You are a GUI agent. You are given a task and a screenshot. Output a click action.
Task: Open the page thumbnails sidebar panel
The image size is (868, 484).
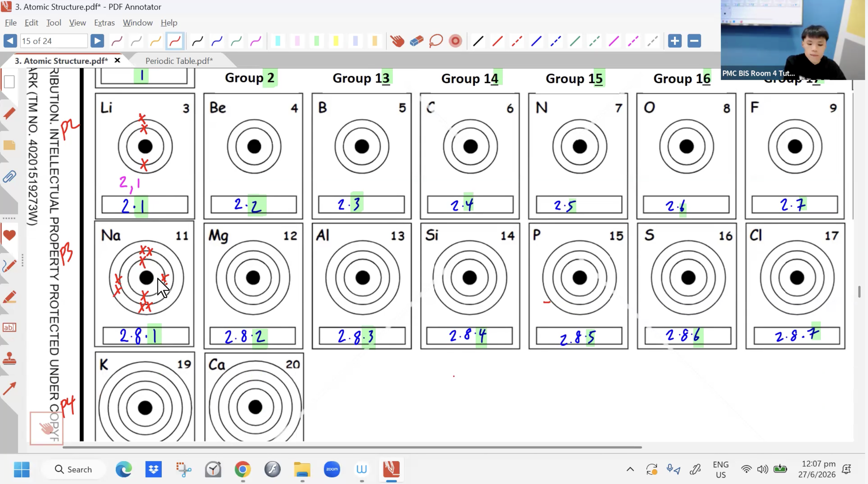click(x=9, y=82)
